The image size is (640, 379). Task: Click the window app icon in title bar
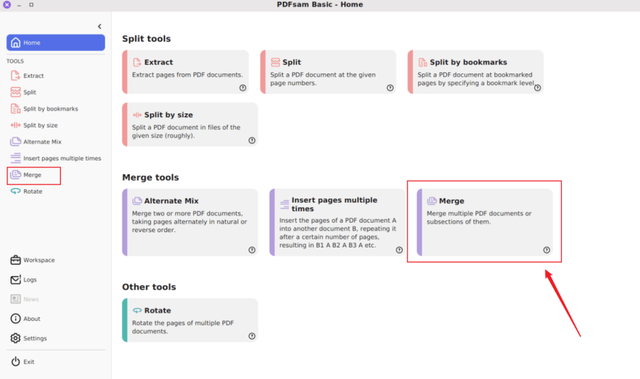[x=7, y=4]
